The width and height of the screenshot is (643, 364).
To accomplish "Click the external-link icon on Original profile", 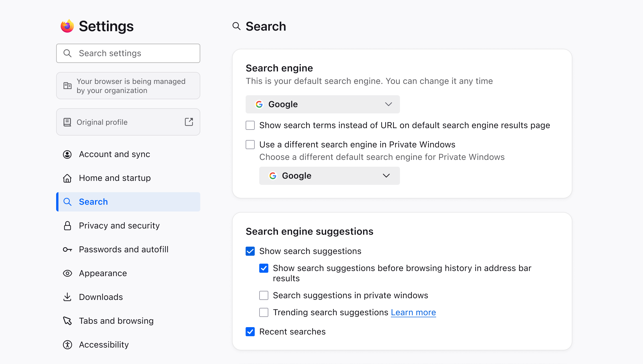I will (189, 122).
